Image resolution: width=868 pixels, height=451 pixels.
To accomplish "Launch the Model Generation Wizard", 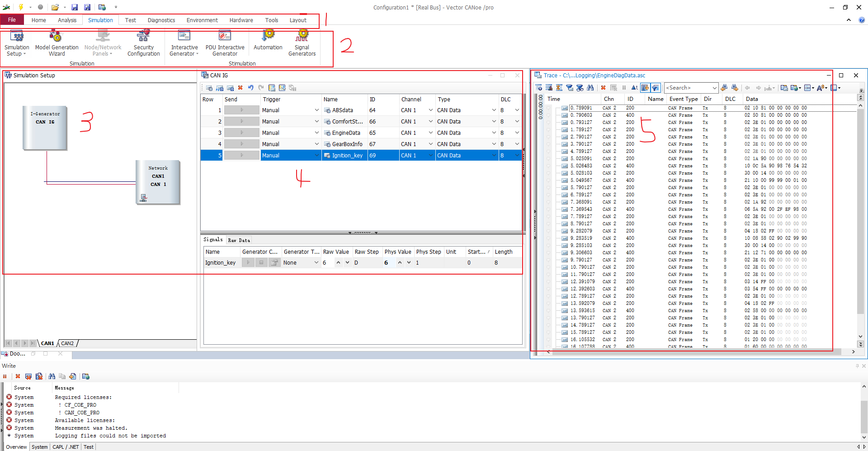I will (x=56, y=43).
